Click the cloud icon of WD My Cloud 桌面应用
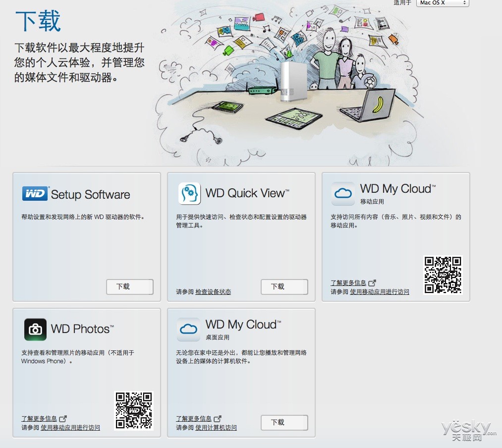 pos(189,329)
